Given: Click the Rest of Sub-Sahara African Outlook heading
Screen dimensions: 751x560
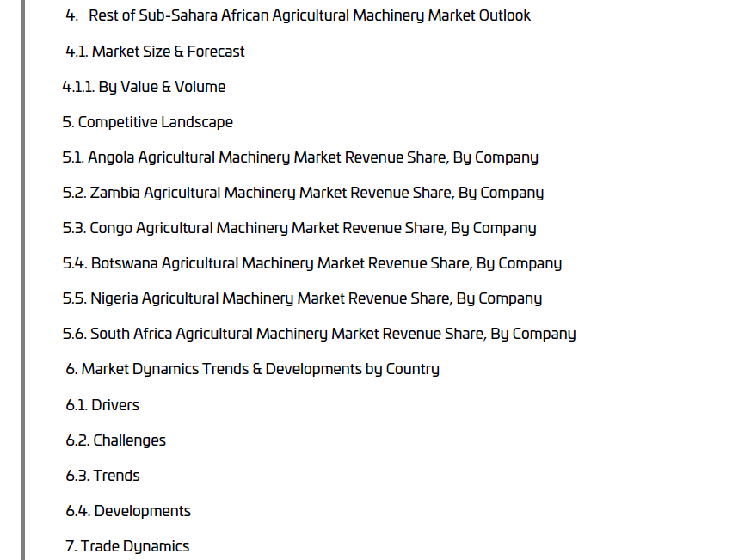Looking at the screenshot, I should click(x=310, y=15).
